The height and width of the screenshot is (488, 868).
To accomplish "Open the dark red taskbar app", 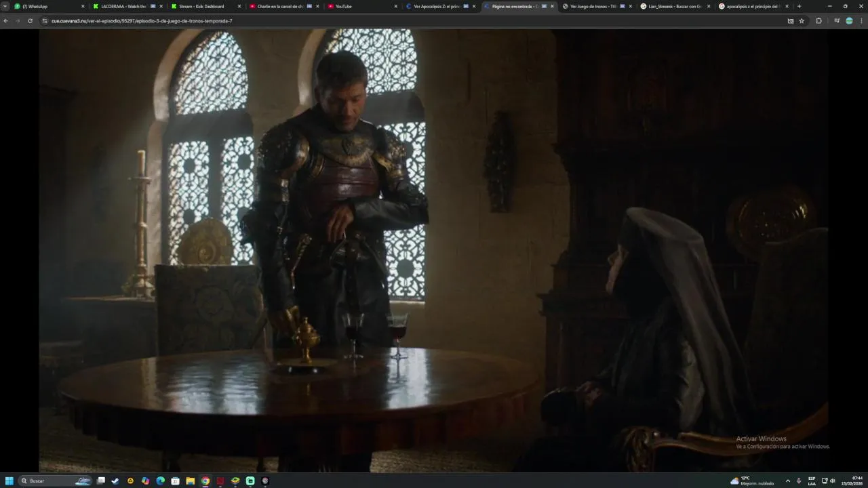I will 220,481.
